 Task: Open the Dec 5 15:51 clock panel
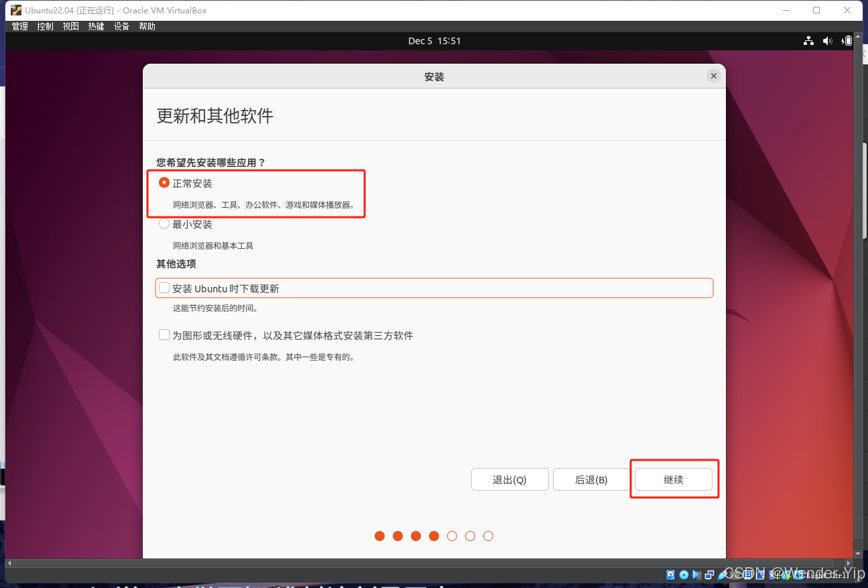point(434,41)
